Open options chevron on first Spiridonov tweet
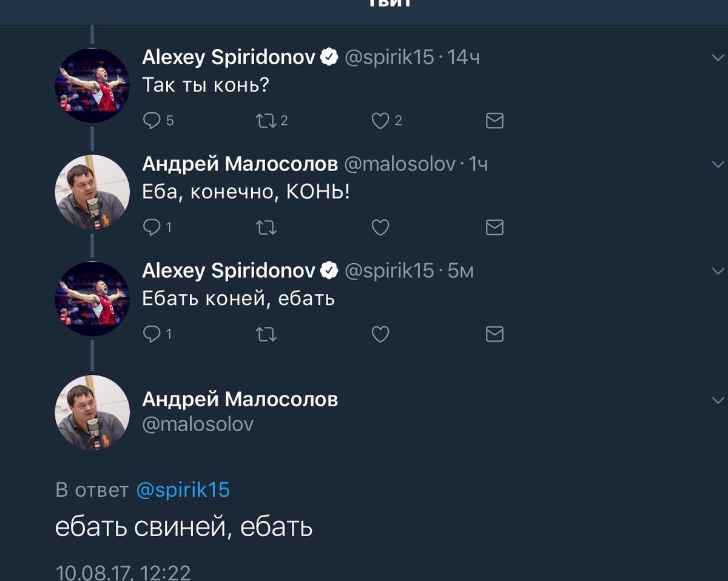The height and width of the screenshot is (581, 728). click(717, 58)
